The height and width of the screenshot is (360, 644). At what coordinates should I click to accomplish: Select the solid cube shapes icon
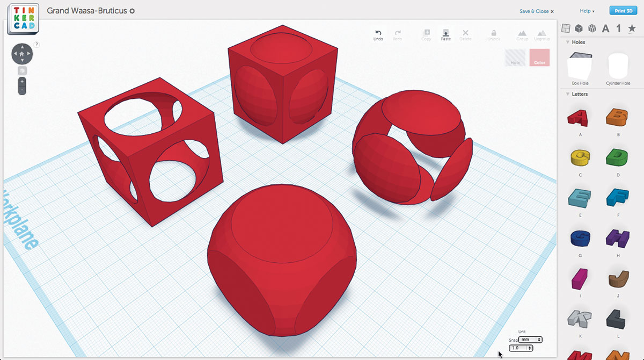point(579,28)
